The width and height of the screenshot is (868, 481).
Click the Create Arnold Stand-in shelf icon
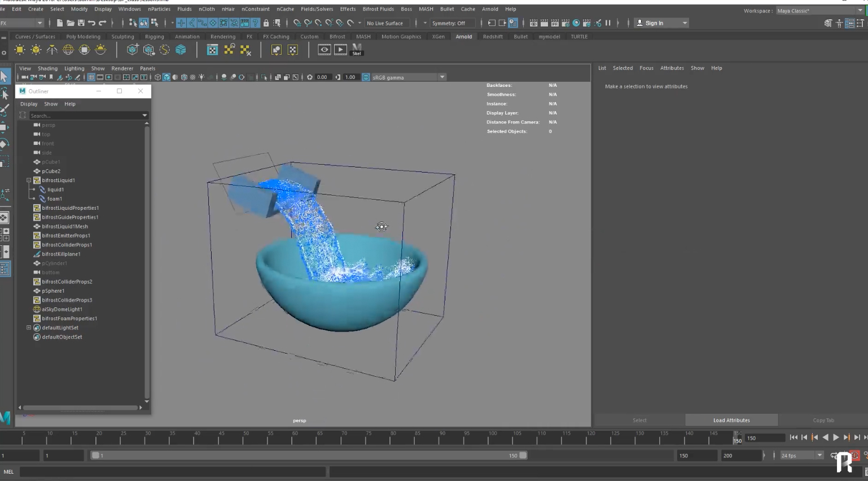coord(133,50)
